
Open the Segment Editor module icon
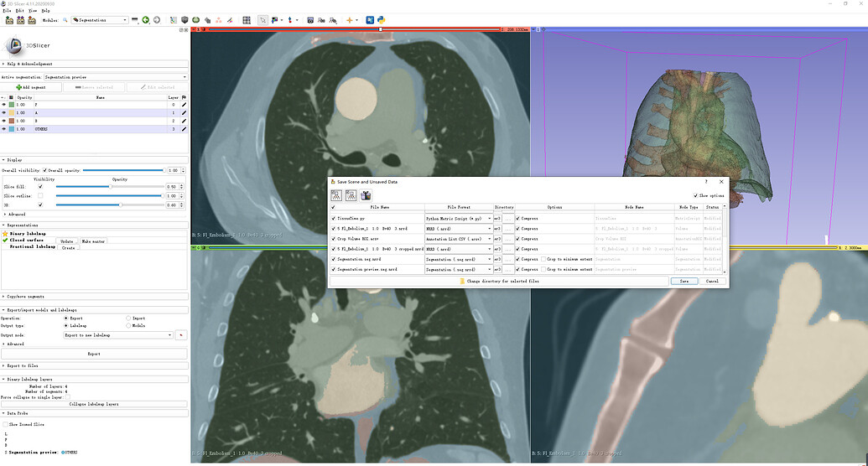click(x=230, y=20)
